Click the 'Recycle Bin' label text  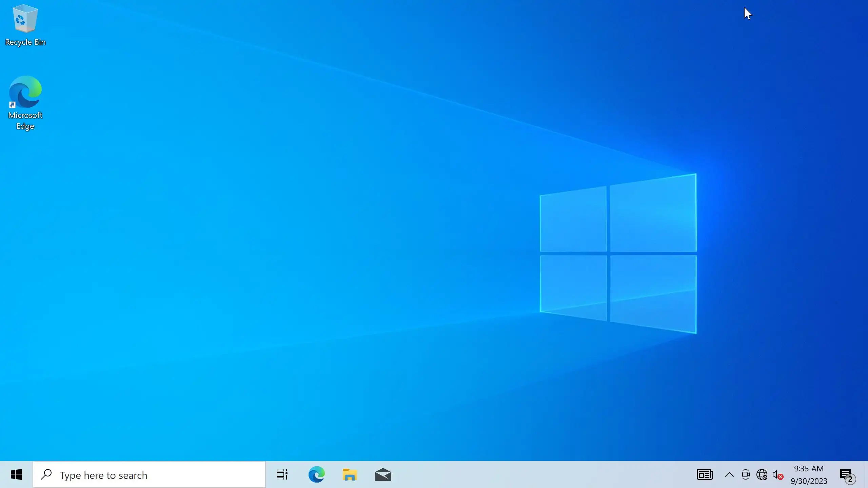[x=25, y=42]
